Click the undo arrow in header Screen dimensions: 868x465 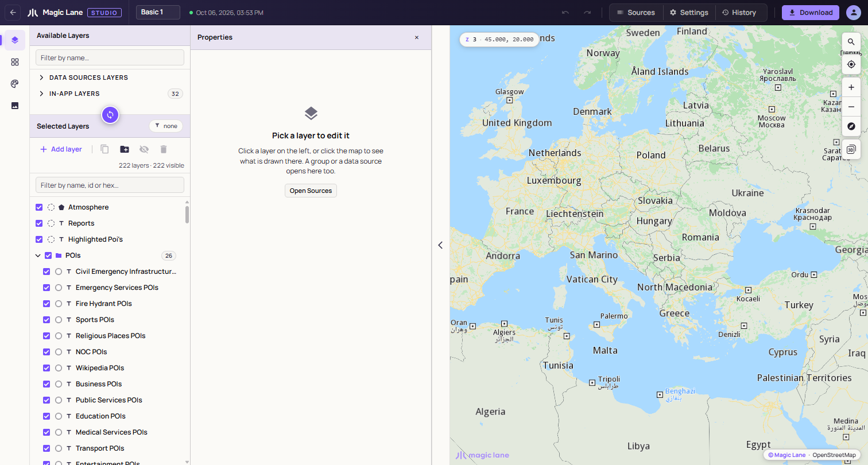[x=565, y=13]
